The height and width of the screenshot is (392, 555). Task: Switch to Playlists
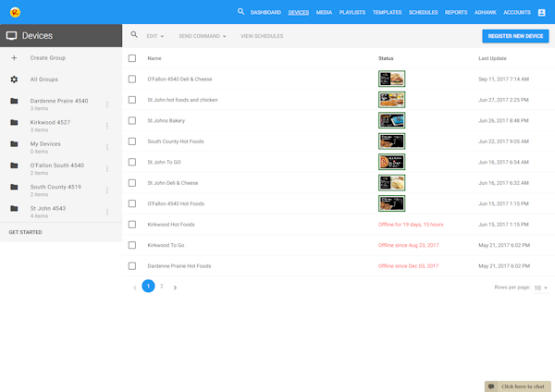(x=352, y=12)
